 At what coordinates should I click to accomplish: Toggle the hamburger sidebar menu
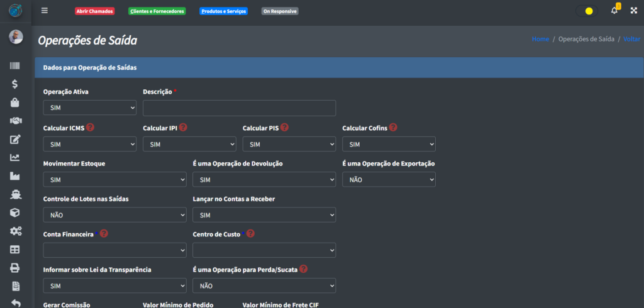click(44, 11)
